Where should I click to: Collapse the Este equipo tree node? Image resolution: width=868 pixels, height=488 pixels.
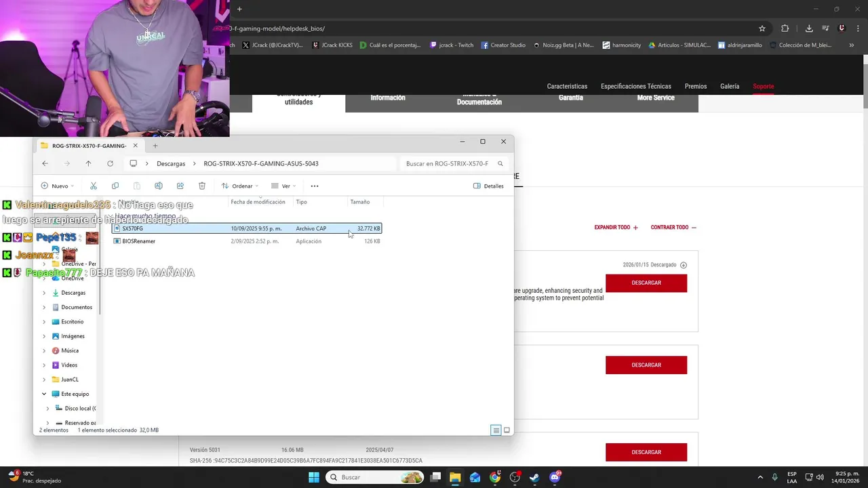point(44,394)
